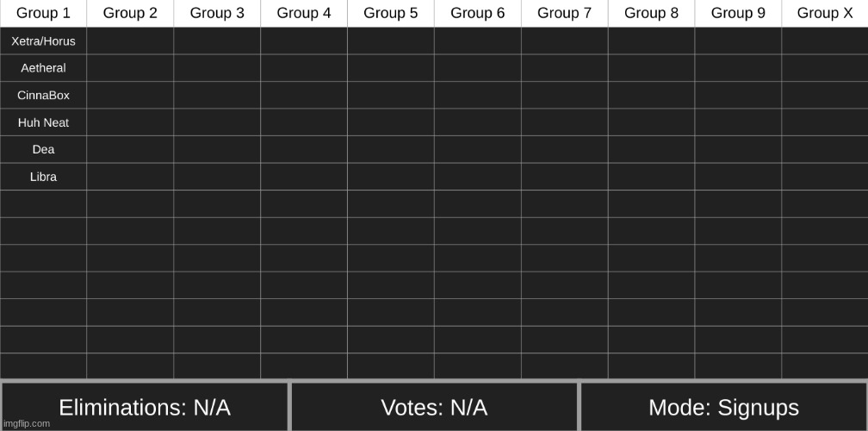Click the Dea cell in Group 1
This screenshot has height=431, width=868.
click(43, 150)
